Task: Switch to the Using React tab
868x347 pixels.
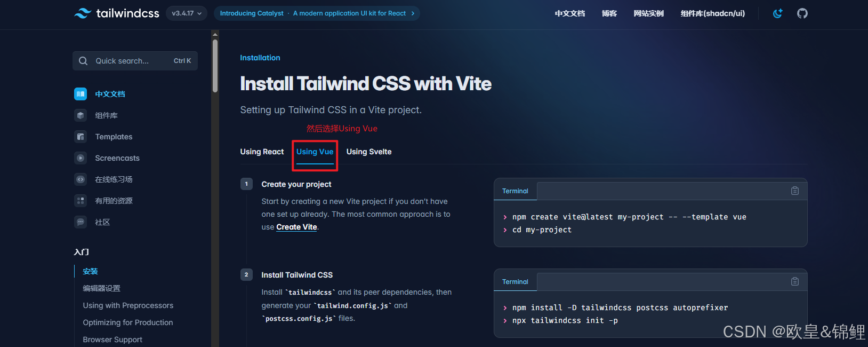Action: pyautogui.click(x=262, y=152)
